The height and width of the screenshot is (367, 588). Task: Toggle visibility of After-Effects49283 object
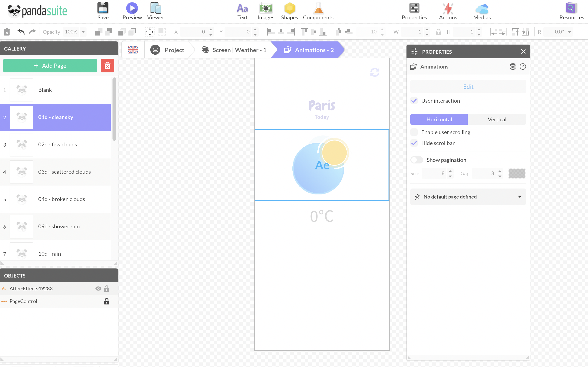tap(98, 288)
